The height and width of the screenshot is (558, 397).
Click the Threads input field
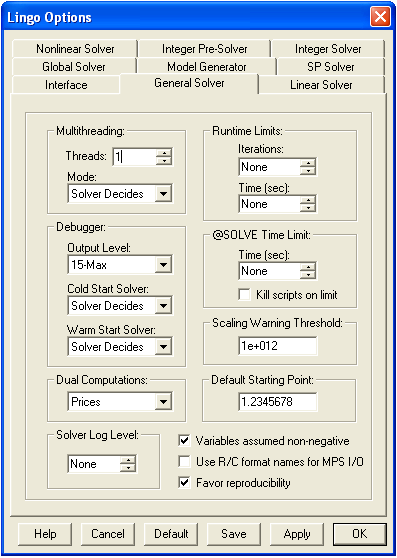[x=134, y=157]
